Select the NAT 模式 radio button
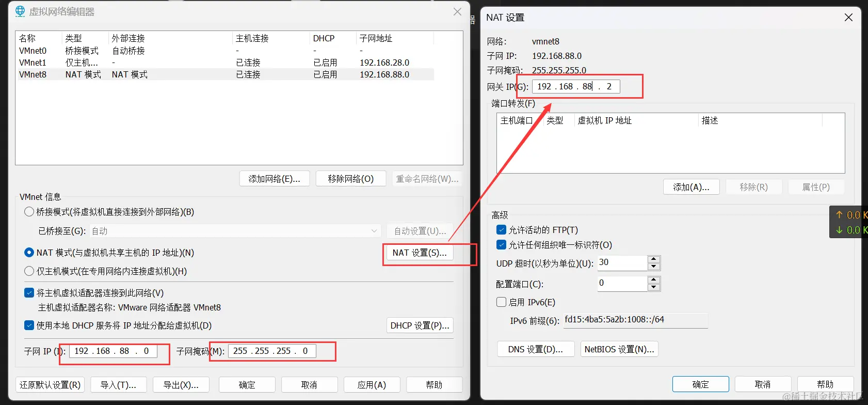 coord(29,253)
